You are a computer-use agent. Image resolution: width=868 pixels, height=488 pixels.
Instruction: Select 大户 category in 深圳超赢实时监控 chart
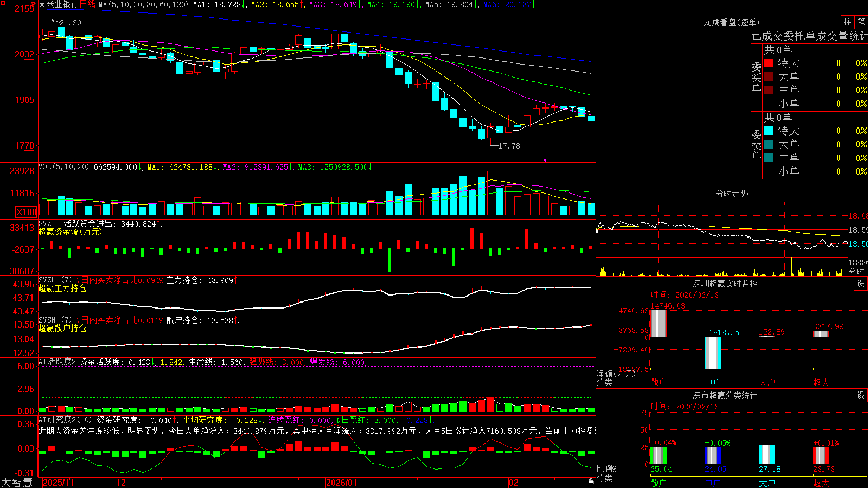coord(767,382)
